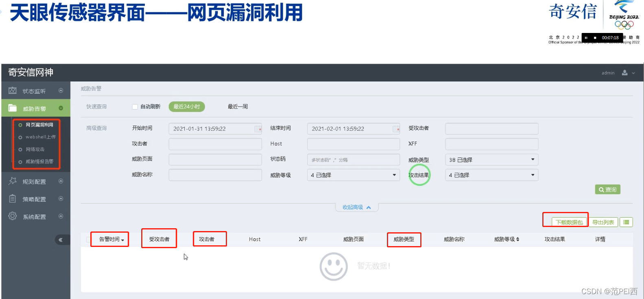Click the 威胁名称 column header
The width and height of the screenshot is (644, 299).
point(454,239)
